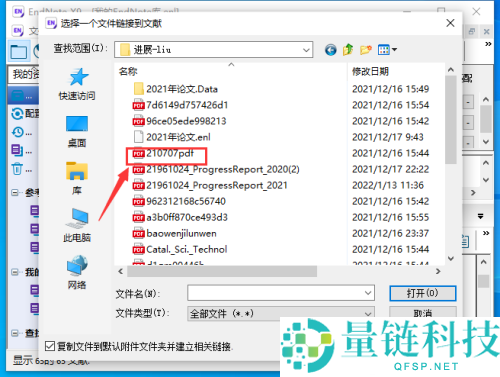Select PDF file 962312168c56740

coord(179,201)
